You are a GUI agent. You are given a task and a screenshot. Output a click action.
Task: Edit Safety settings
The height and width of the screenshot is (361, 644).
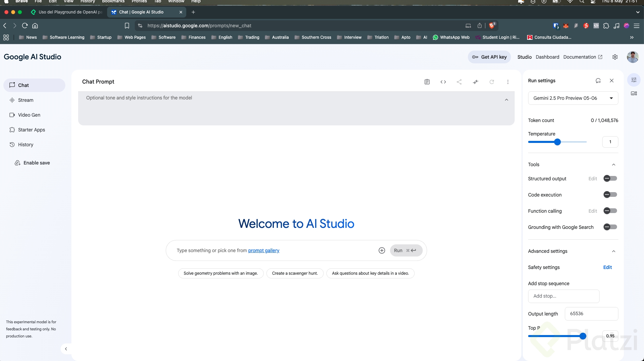[x=608, y=267]
